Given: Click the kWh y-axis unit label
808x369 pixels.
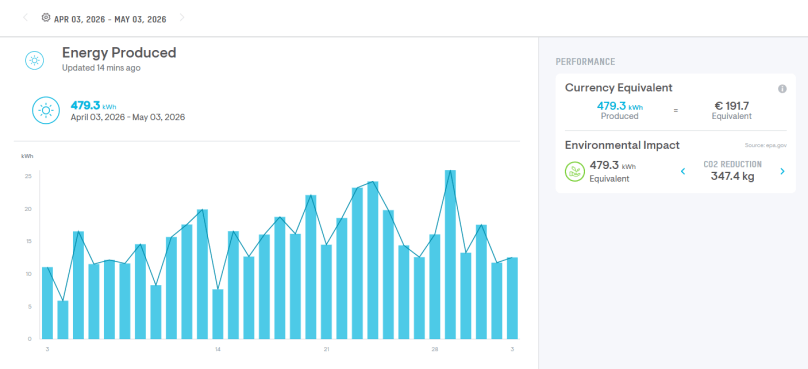Looking at the screenshot, I should tap(27, 156).
